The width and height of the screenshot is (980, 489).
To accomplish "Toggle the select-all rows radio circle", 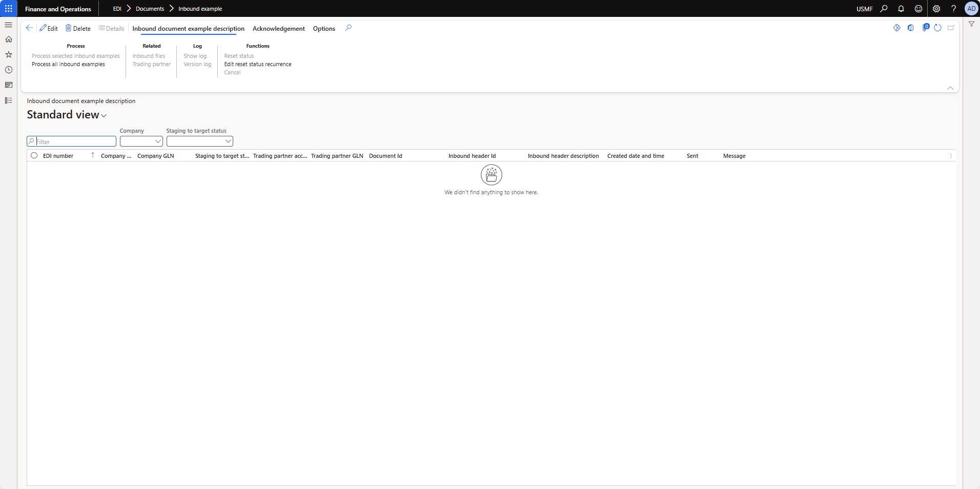I will click(34, 156).
